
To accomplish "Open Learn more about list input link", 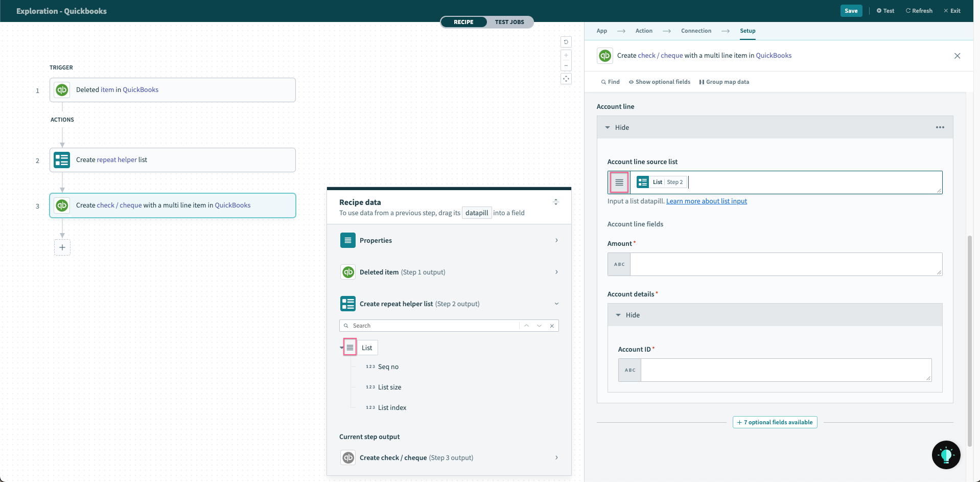I will click(x=706, y=201).
